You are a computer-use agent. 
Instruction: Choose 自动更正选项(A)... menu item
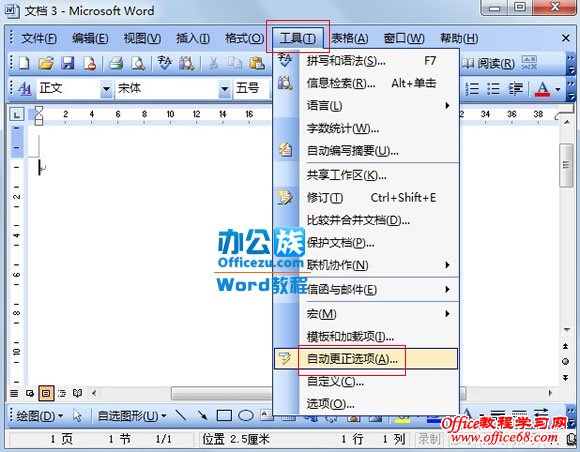366,358
